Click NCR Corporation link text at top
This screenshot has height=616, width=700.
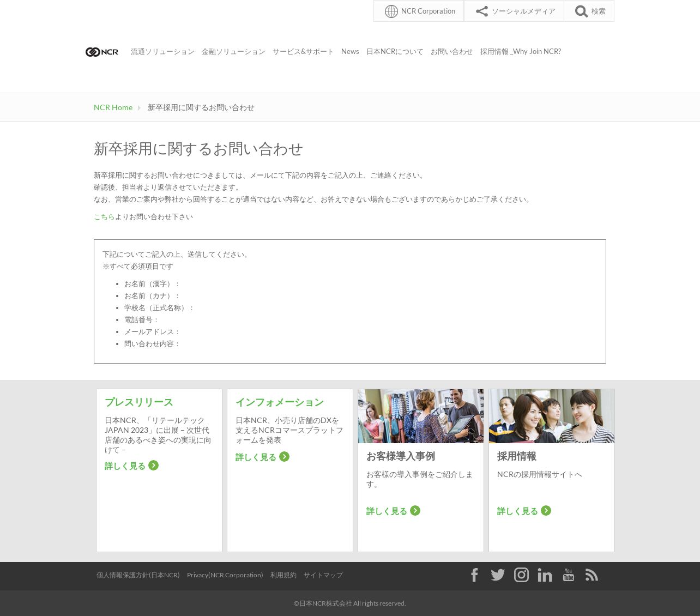[428, 11]
